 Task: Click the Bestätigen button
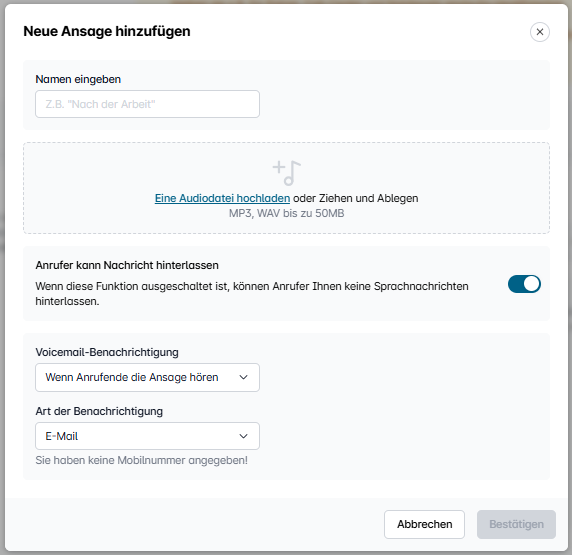pyautogui.click(x=516, y=524)
